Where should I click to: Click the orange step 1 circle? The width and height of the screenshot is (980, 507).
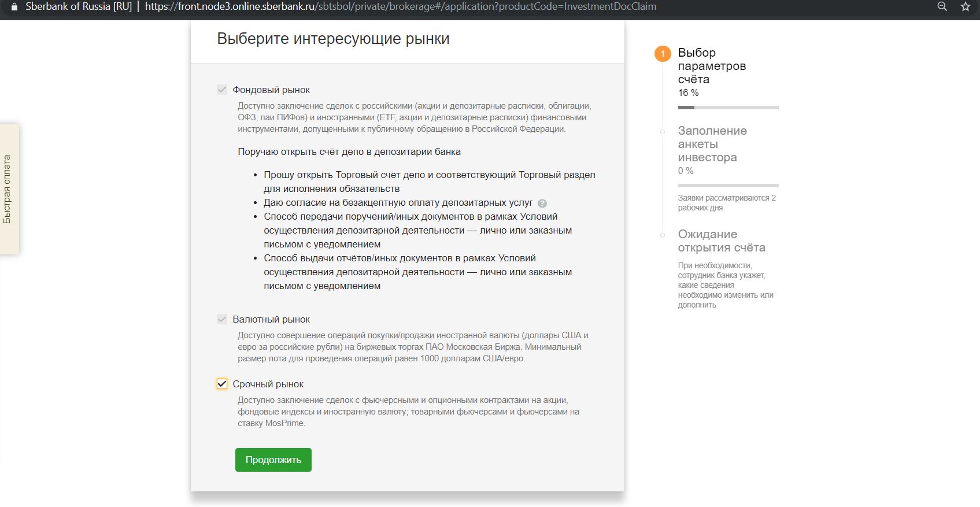(x=663, y=54)
